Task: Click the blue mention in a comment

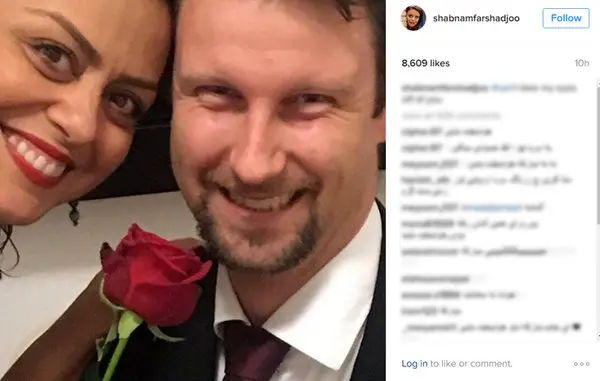Action: [x=491, y=208]
